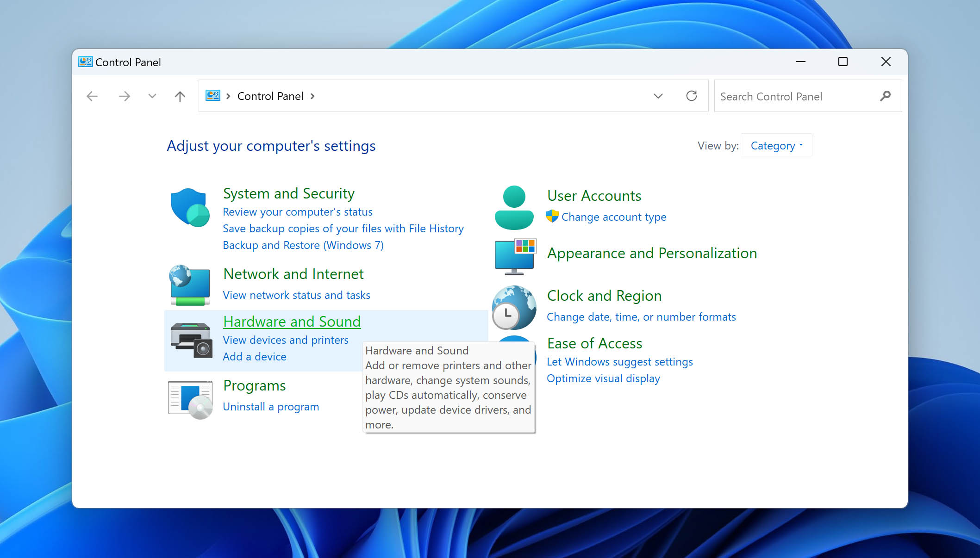Select Optimize visual display
980x558 pixels.
[x=603, y=378]
